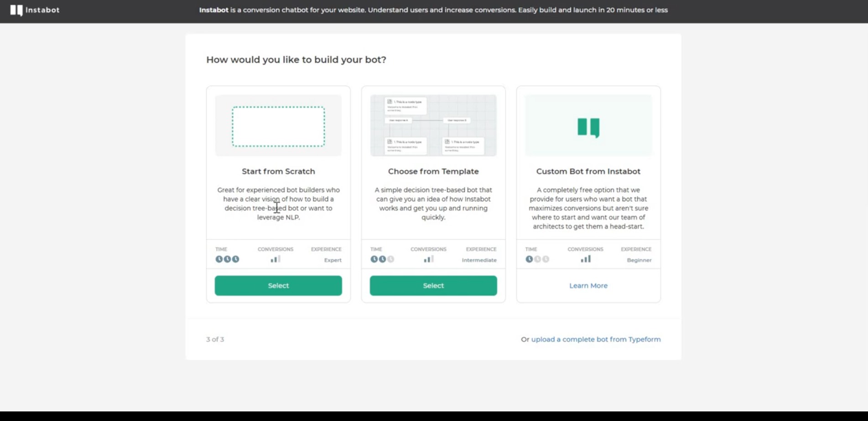Screen dimensions: 868x421
Task: Click the Start from Scratch dotted-box thumbnail
Action: point(278,126)
